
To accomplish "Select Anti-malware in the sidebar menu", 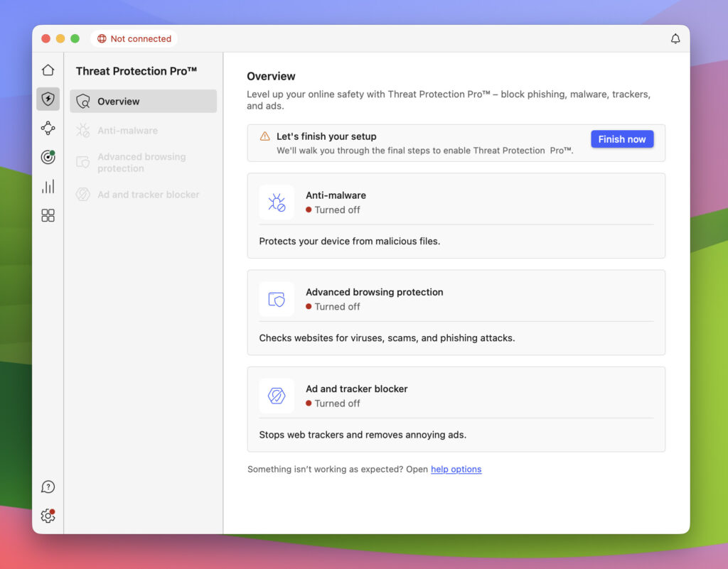I will coord(127,131).
